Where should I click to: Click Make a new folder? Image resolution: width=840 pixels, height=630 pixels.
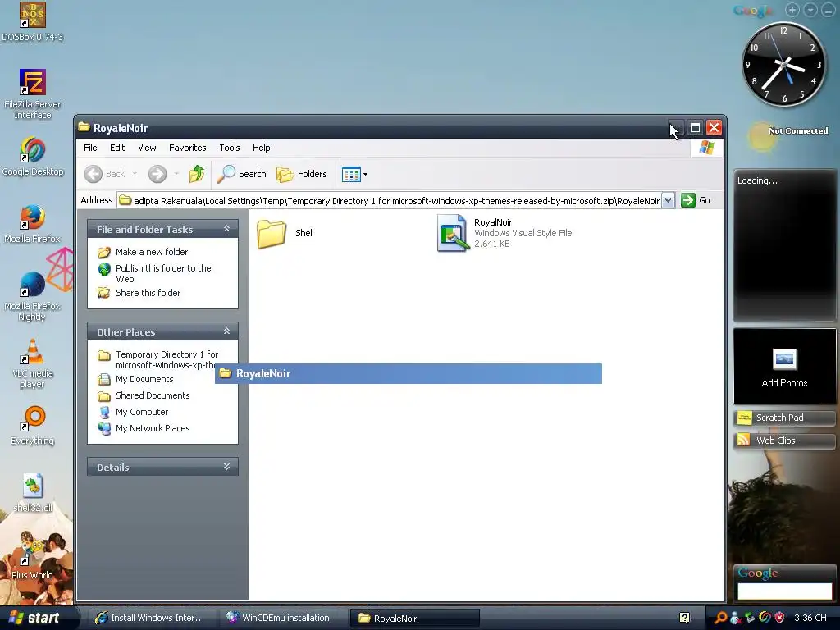[143, 252]
